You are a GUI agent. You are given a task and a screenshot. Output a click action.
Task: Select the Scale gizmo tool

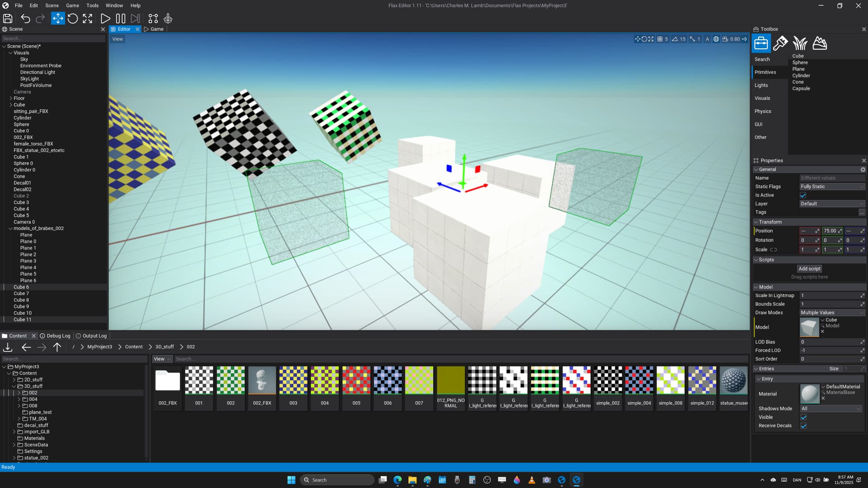[87, 19]
